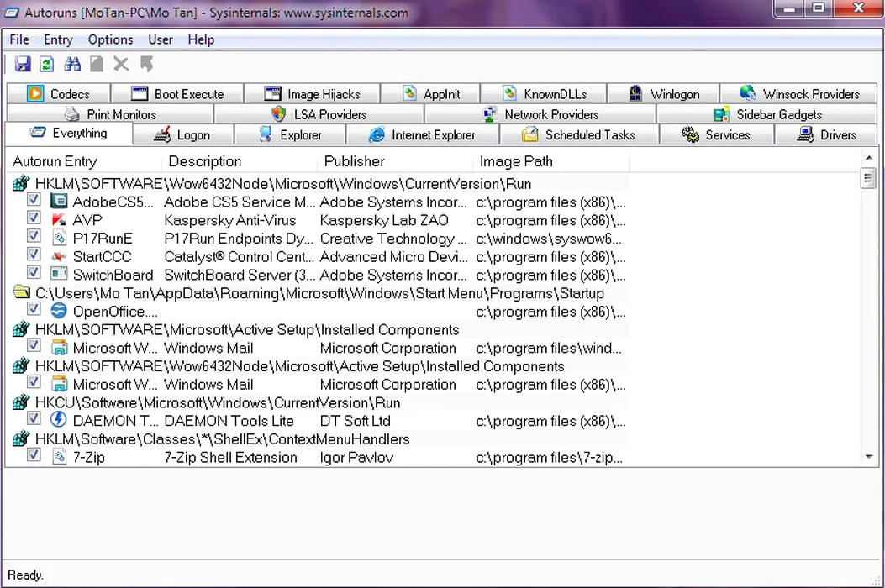Sort by Publisher column header
Screen dimensions: 885x588
396,161
